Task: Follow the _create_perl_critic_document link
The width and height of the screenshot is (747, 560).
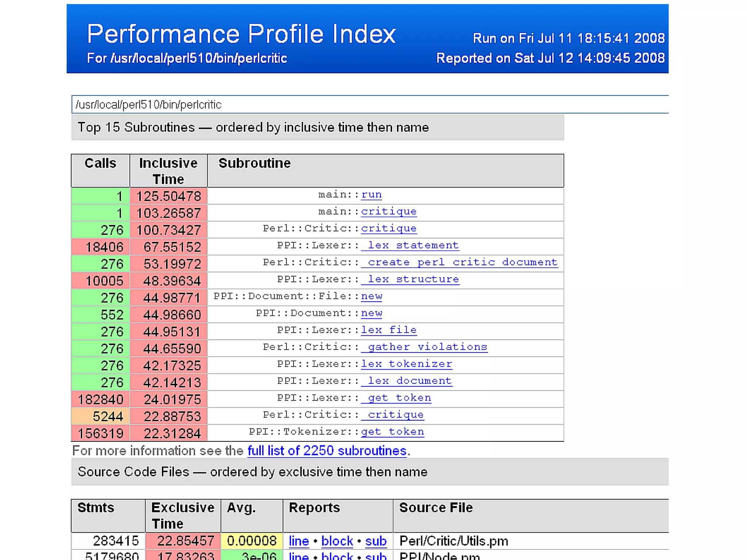Action: 459,263
